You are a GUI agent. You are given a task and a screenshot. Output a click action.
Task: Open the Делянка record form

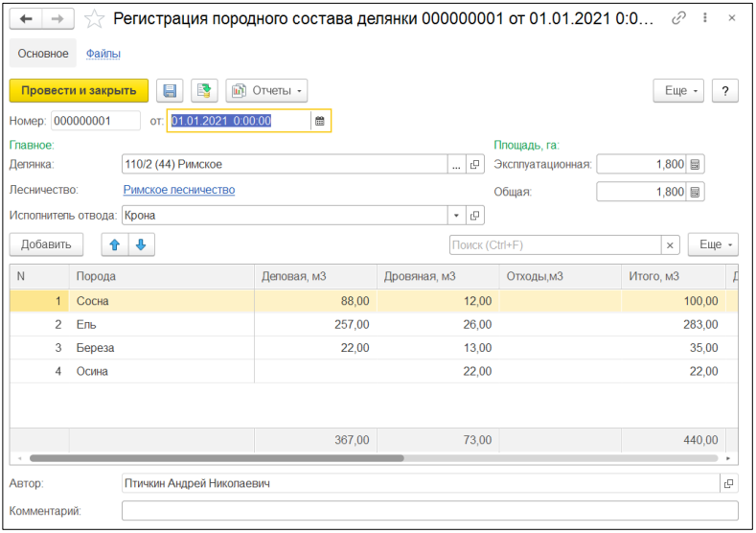(x=475, y=165)
